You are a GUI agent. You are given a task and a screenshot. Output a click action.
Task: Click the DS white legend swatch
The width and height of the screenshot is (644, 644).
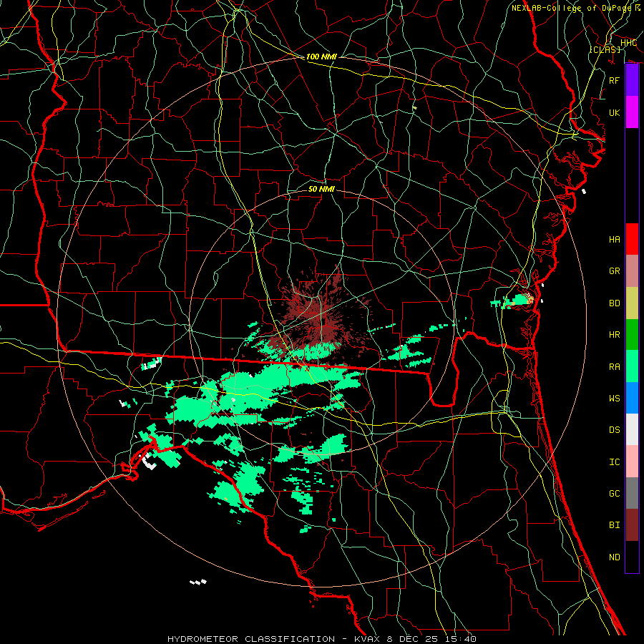632,429
